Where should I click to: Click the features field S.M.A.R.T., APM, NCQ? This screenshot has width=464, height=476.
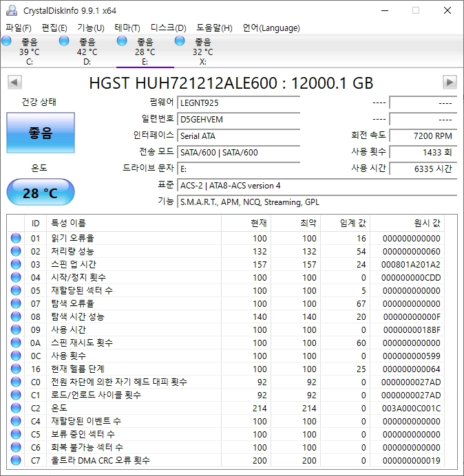click(317, 202)
